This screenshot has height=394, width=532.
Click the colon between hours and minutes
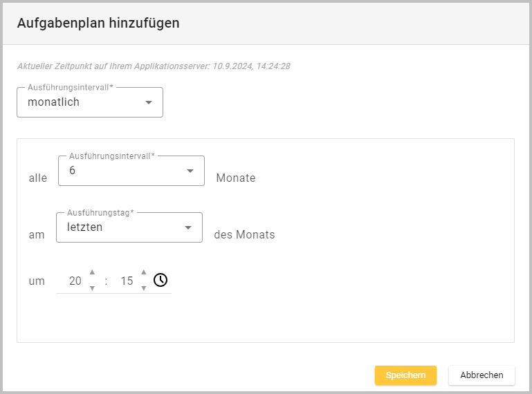pyautogui.click(x=106, y=281)
